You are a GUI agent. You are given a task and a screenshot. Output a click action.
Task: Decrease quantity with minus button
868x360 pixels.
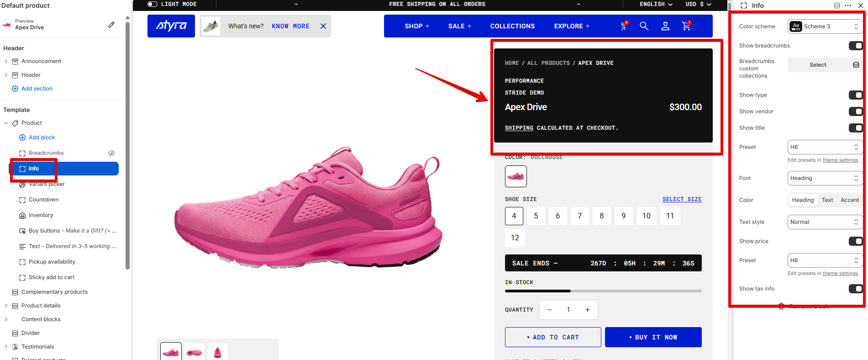[x=549, y=310]
